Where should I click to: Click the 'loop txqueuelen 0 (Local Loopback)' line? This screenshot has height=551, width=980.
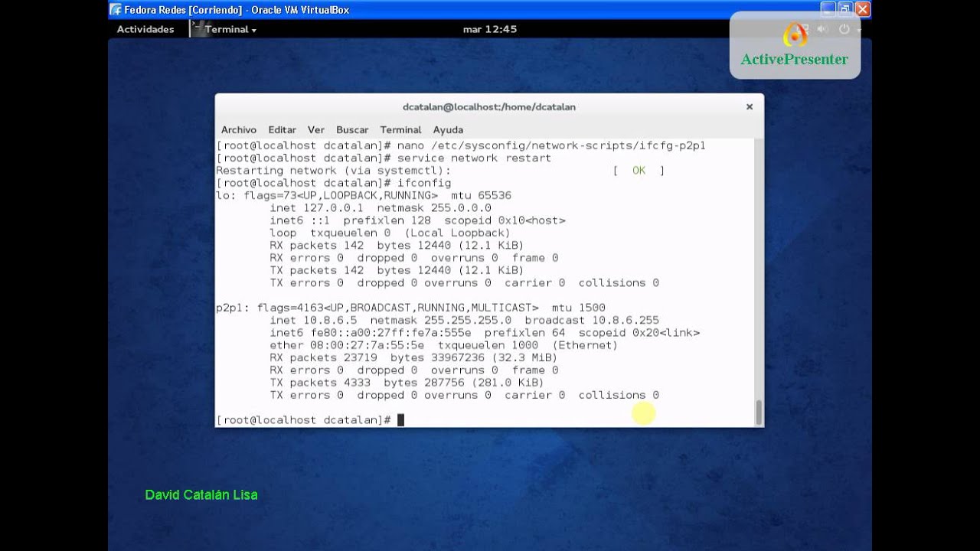pyautogui.click(x=390, y=233)
